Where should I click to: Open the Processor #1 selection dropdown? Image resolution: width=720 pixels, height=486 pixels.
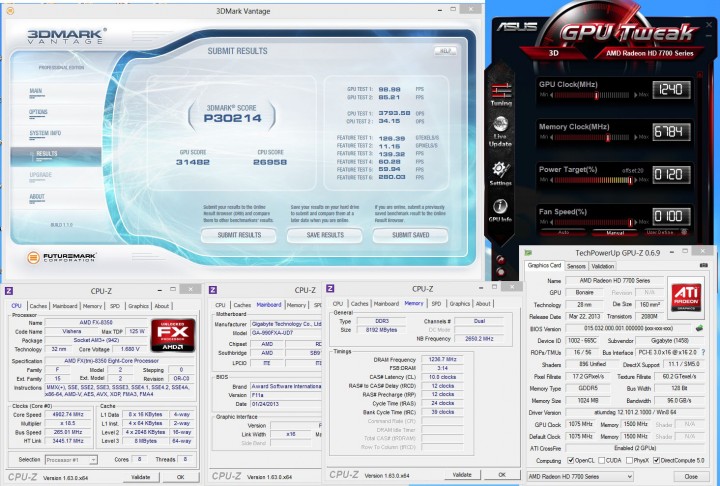coord(71,459)
